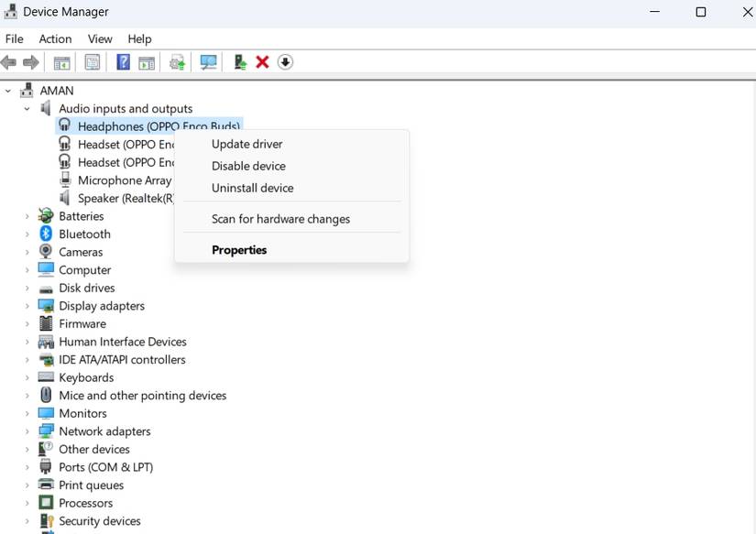Image resolution: width=756 pixels, height=534 pixels.
Task: Expand the Display adapters category
Action: coord(27,306)
